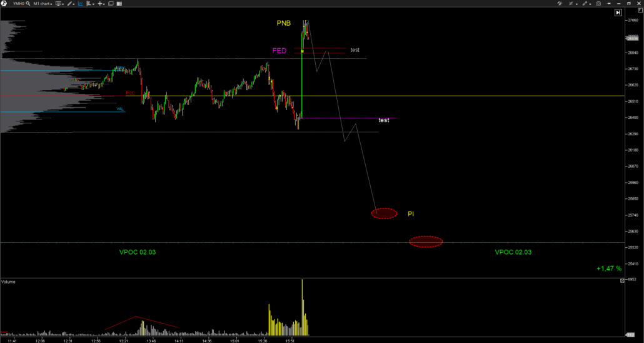Image resolution: width=644 pixels, height=343 pixels.
Task: Take a chart snapshot with camera icon
Action: tap(598, 3)
